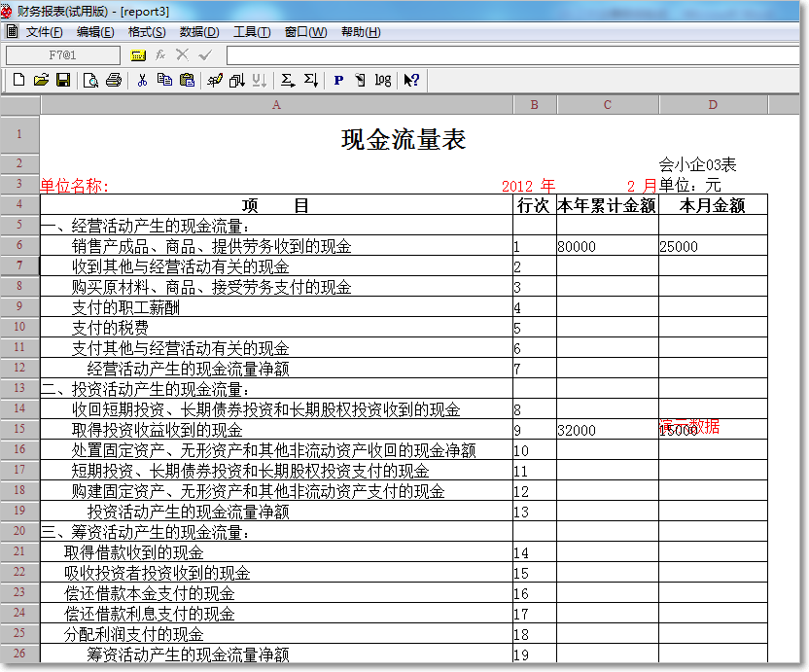The height and width of the screenshot is (672, 809).
Task: Activate the context help pointer icon
Action: 411,80
